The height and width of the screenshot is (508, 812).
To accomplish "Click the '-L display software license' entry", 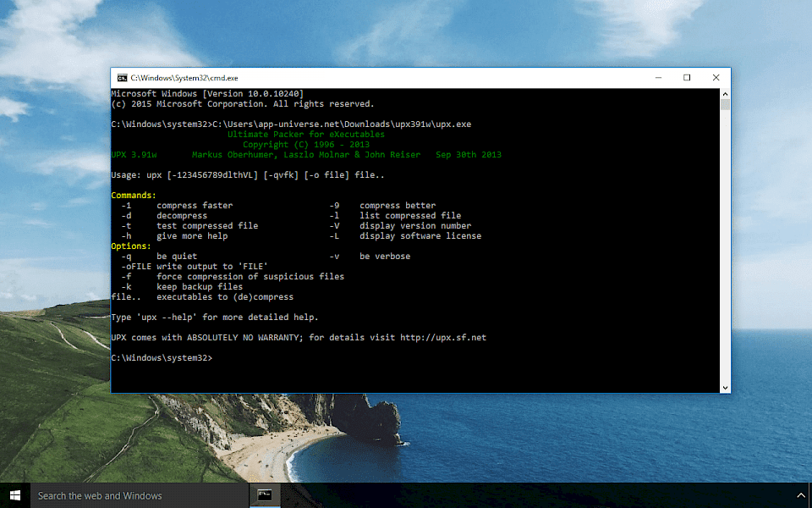I will [x=405, y=236].
